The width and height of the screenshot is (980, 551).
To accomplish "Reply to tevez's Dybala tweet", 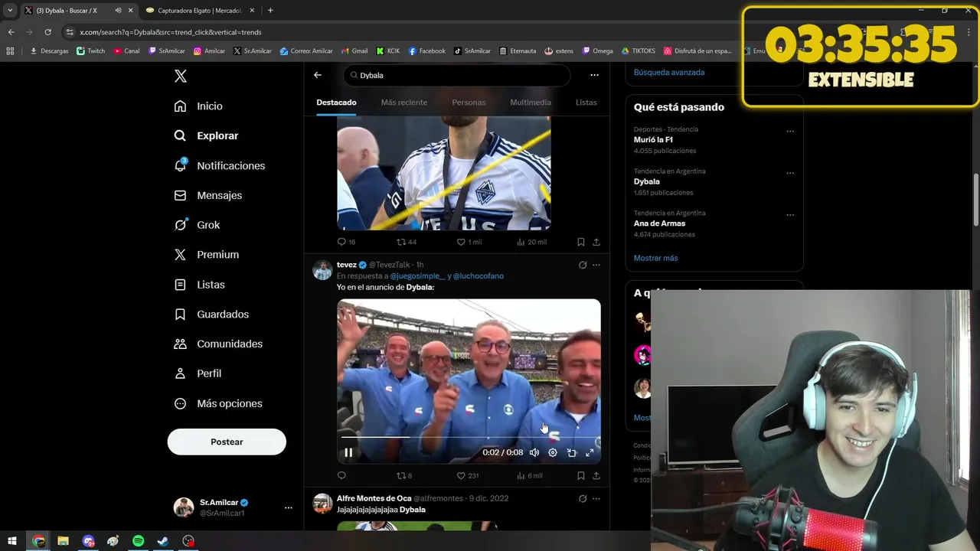I will pyautogui.click(x=341, y=475).
